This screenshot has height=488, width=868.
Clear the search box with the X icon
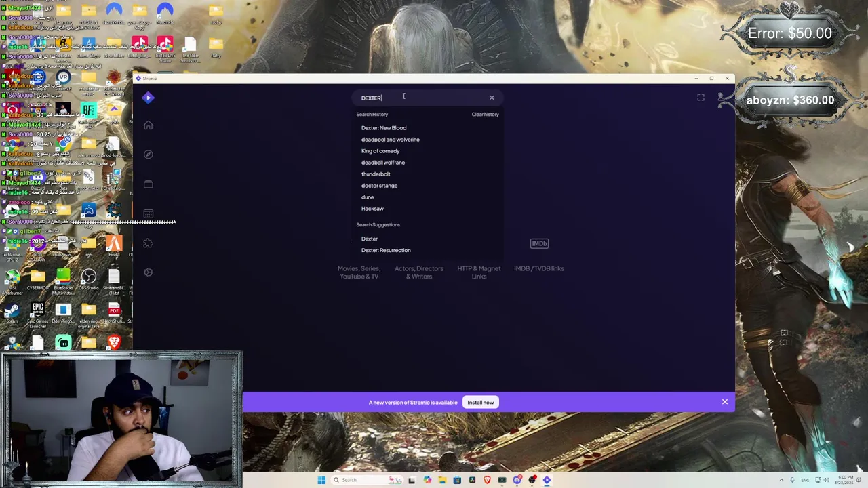(492, 98)
